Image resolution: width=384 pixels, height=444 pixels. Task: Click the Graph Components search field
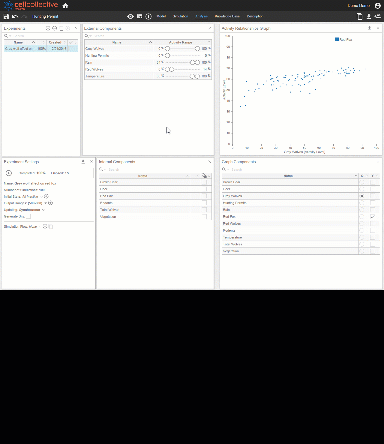point(300,169)
